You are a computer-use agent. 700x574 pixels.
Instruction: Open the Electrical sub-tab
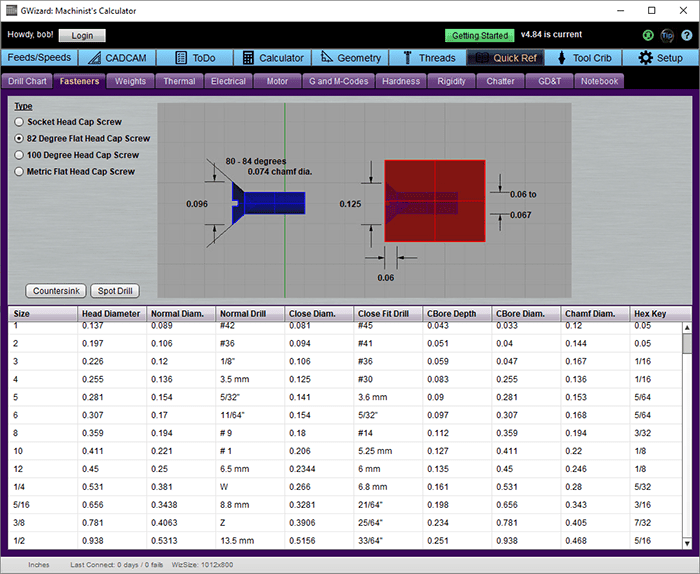(228, 81)
